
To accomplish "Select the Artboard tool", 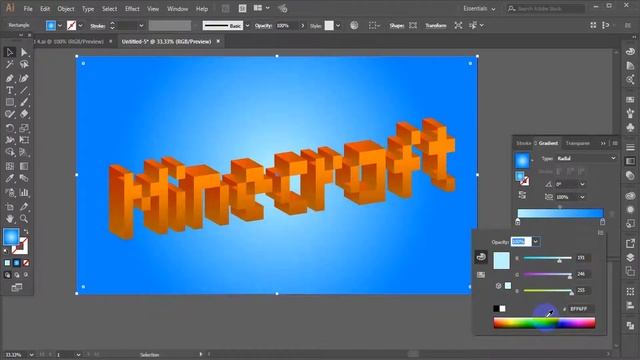I will point(10,207).
